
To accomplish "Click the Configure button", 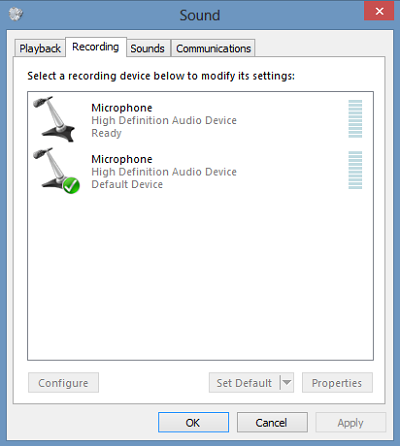I will pyautogui.click(x=63, y=383).
